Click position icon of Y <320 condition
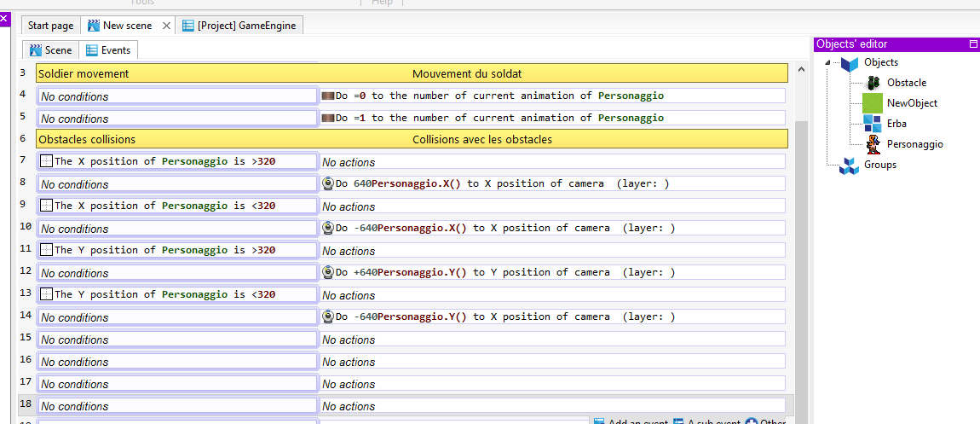 [x=46, y=294]
